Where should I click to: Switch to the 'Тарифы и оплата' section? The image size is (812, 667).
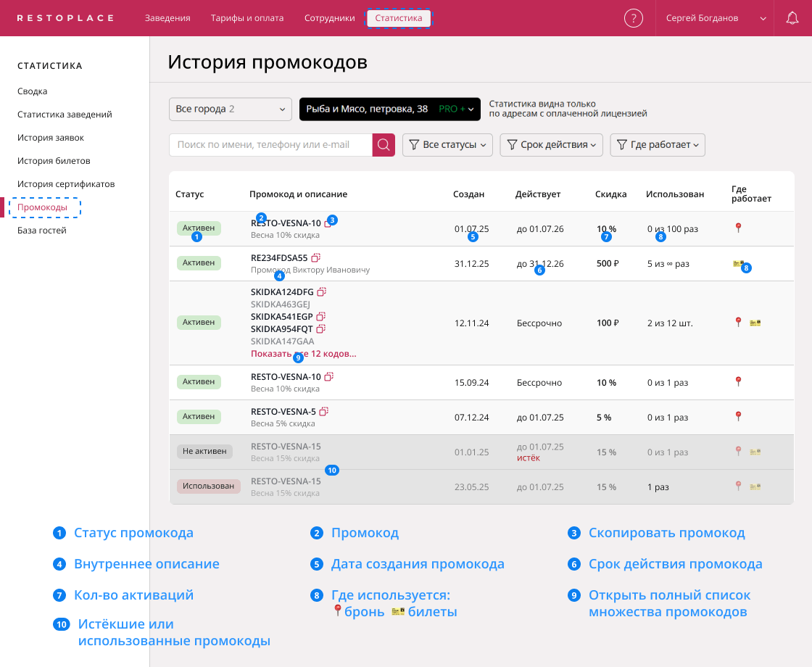click(x=246, y=18)
